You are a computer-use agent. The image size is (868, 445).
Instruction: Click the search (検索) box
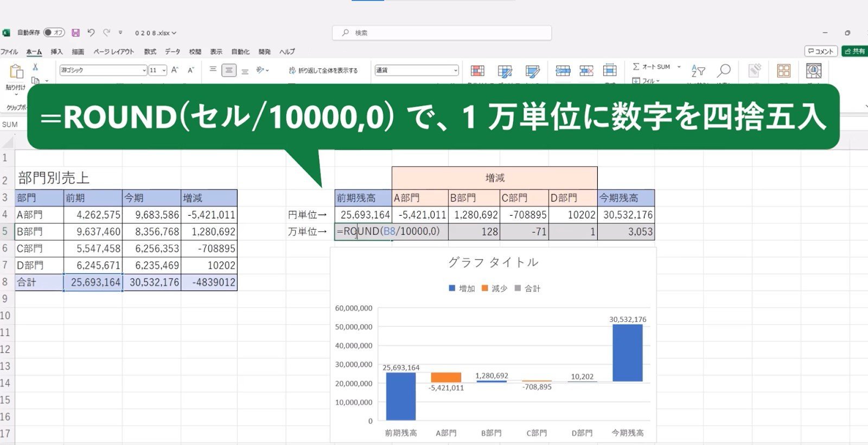(x=442, y=33)
